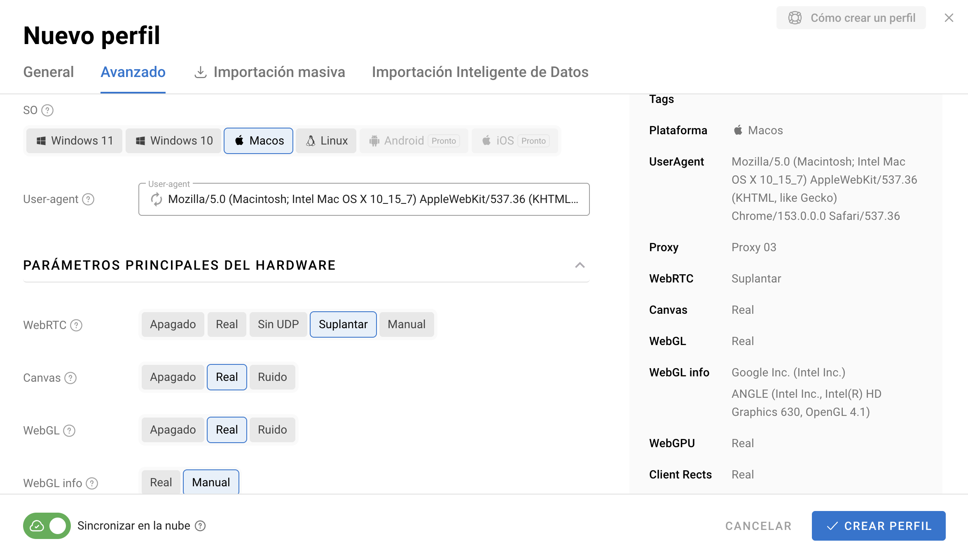Set WebRTC to Manual
968x560 pixels.
[x=407, y=324]
